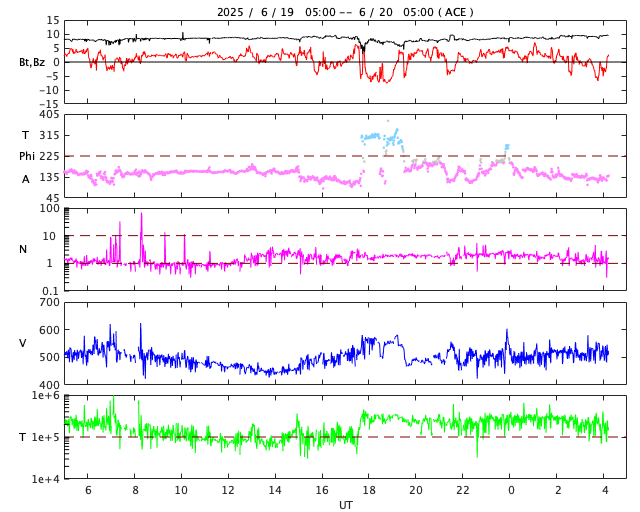Click the chart title date range text

coord(345,12)
